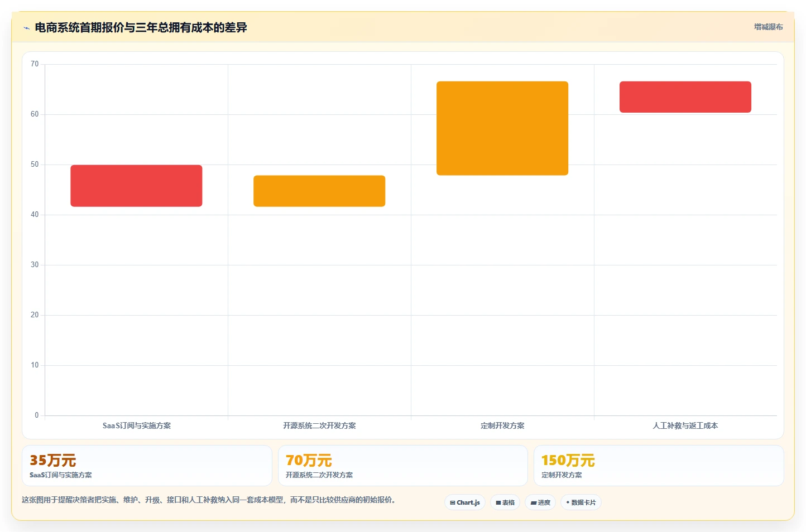
Task: Click x-axis label 定制开发方案
Action: coord(502,425)
